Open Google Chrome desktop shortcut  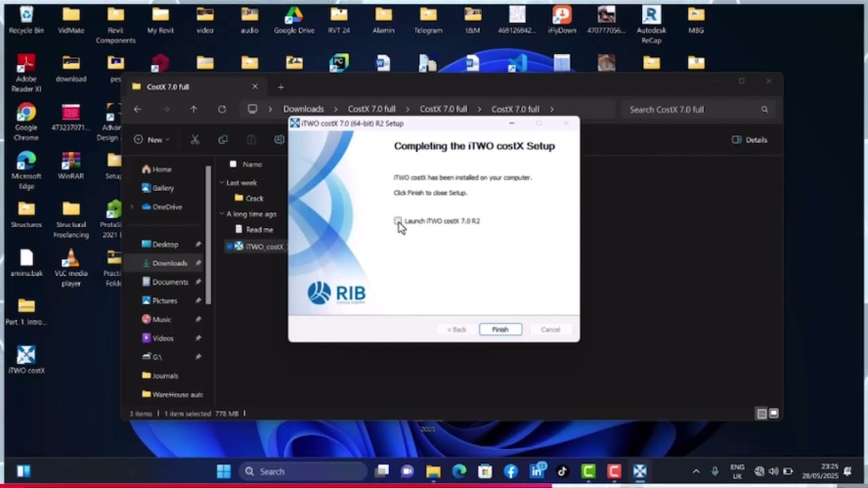[x=26, y=122]
